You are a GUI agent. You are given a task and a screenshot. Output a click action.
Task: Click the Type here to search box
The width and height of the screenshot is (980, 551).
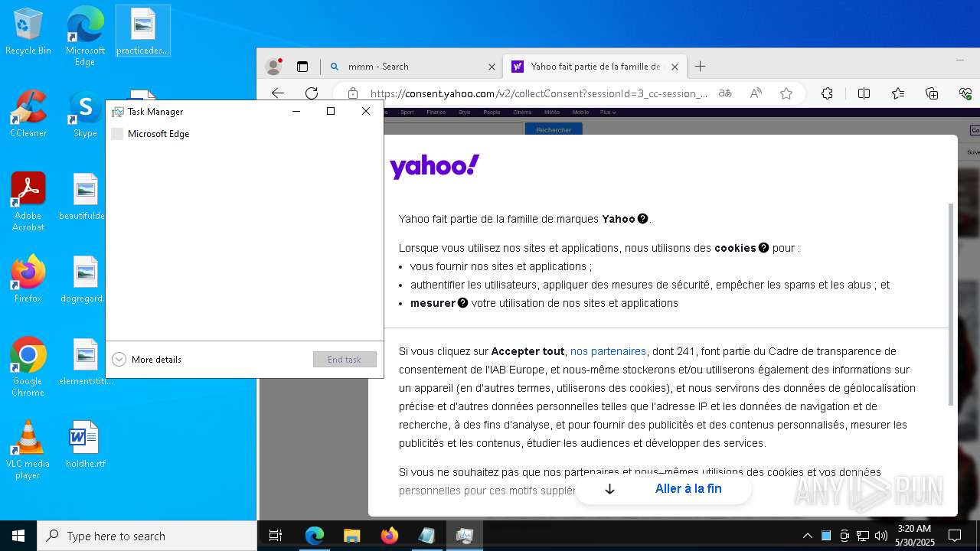146,536
